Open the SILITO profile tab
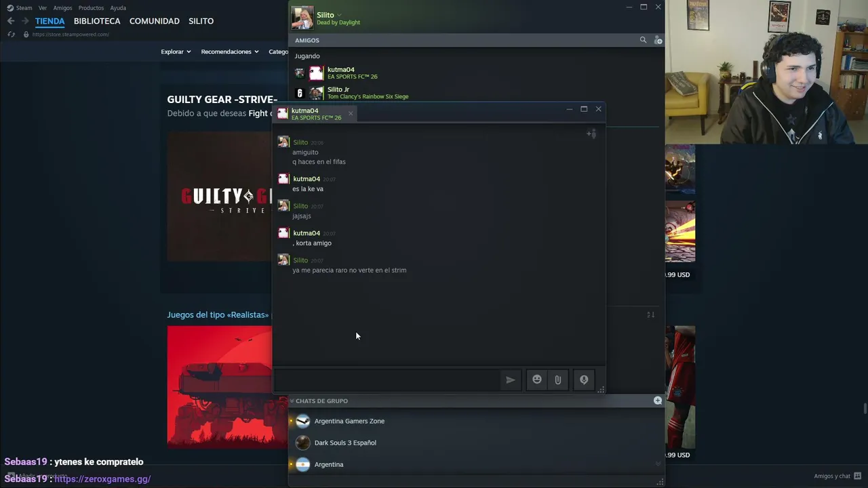The height and width of the screenshot is (488, 868). point(201,21)
